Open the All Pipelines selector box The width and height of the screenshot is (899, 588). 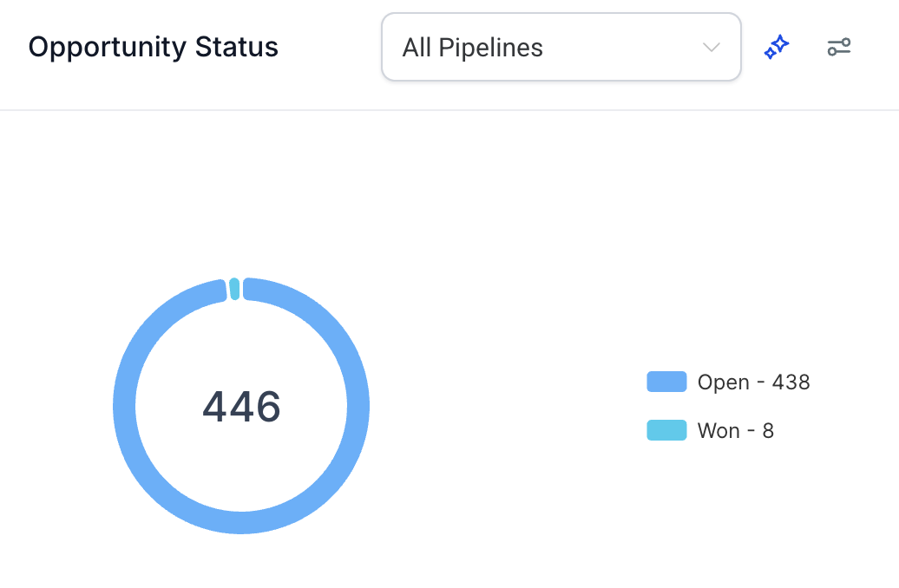(561, 47)
